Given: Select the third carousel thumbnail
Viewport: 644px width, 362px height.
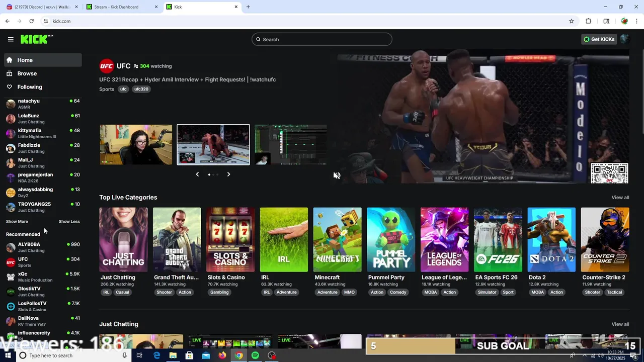Looking at the screenshot, I should coord(291,145).
